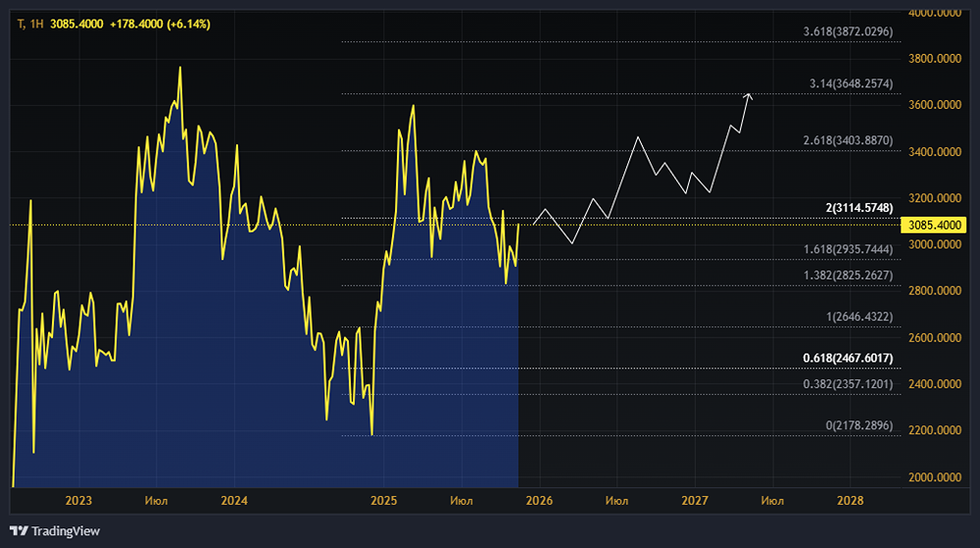
Task: Click the 2024 label on time axis
Action: pos(234,501)
